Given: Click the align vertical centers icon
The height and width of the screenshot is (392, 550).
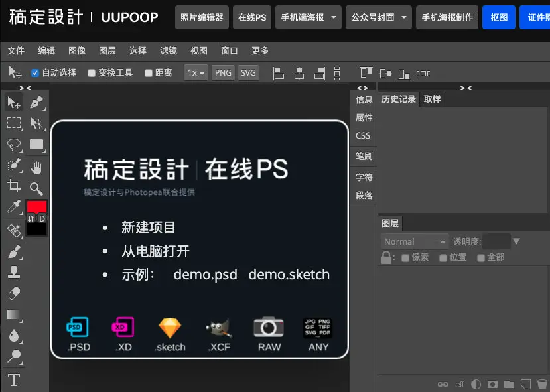Looking at the screenshot, I should tap(385, 73).
